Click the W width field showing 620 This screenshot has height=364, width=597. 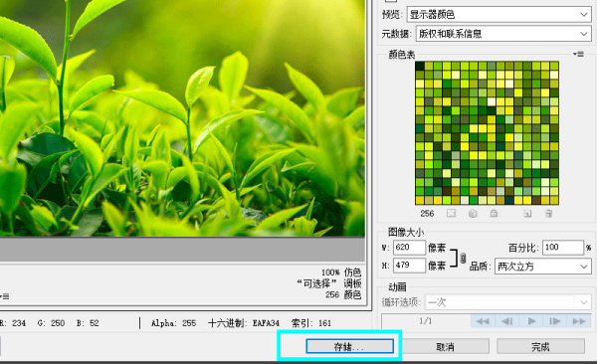click(x=409, y=248)
